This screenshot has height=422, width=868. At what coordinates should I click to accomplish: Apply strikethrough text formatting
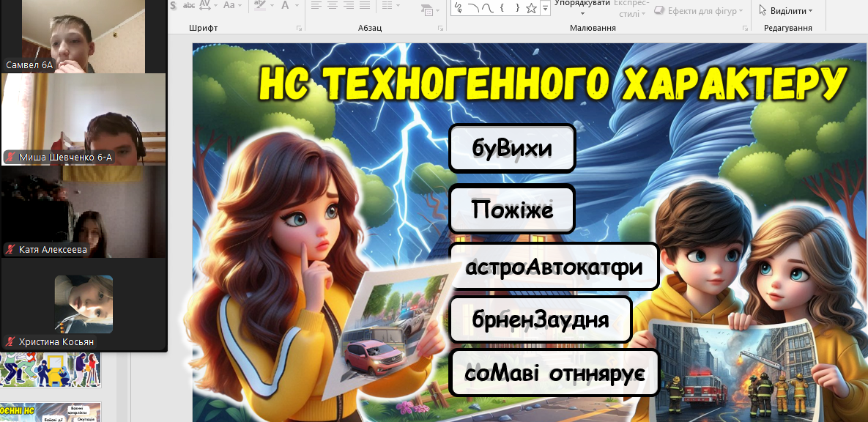188,5
